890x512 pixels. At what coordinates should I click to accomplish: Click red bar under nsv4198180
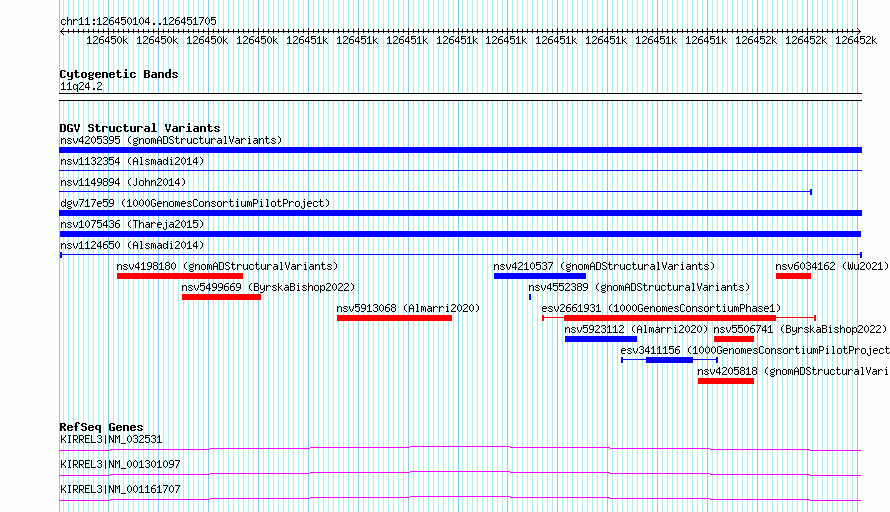point(180,276)
